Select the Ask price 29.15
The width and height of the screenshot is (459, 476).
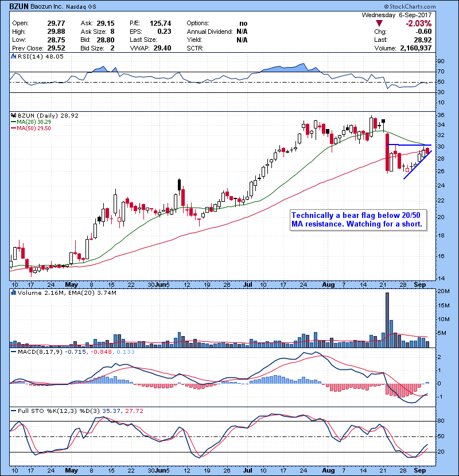pyautogui.click(x=106, y=24)
